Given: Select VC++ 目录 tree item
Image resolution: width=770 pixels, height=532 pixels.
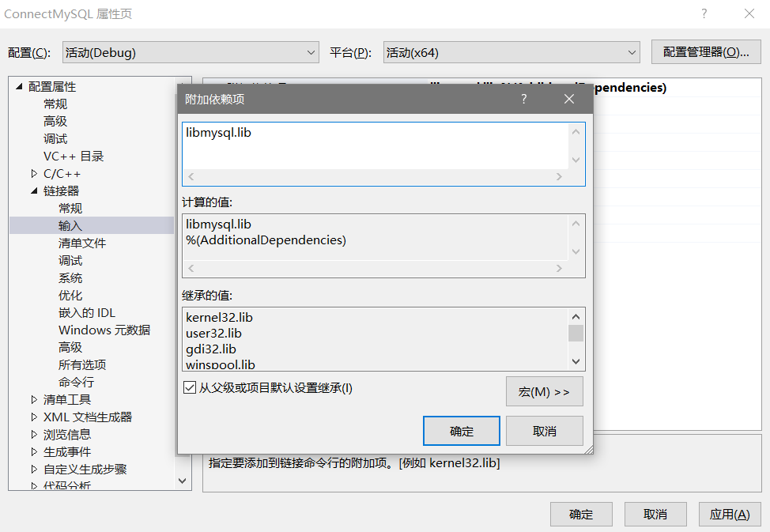Looking at the screenshot, I should 74,157.
